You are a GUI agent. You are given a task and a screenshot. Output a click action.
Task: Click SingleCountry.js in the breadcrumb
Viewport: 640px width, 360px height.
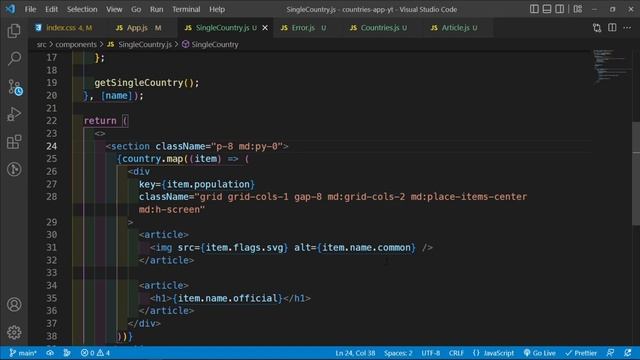coord(145,44)
